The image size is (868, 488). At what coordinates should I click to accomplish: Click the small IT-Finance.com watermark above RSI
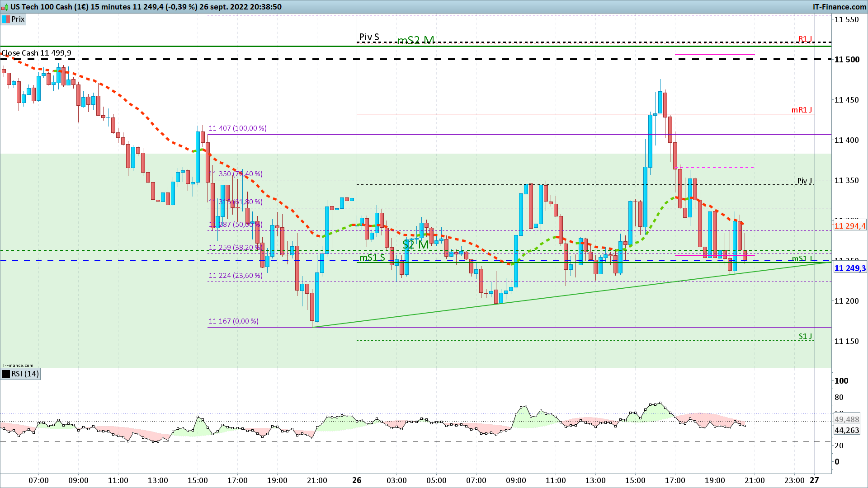(x=17, y=365)
